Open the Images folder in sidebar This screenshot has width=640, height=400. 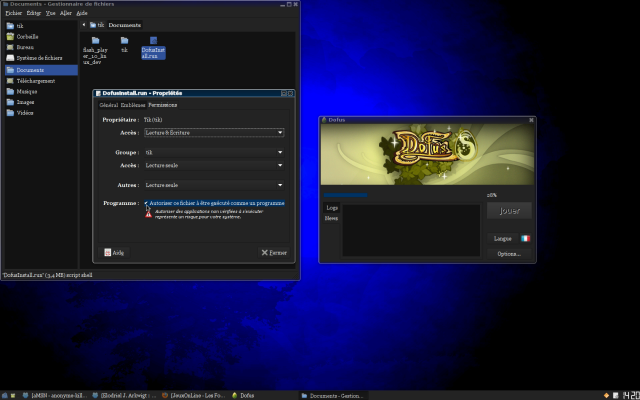tap(26, 102)
